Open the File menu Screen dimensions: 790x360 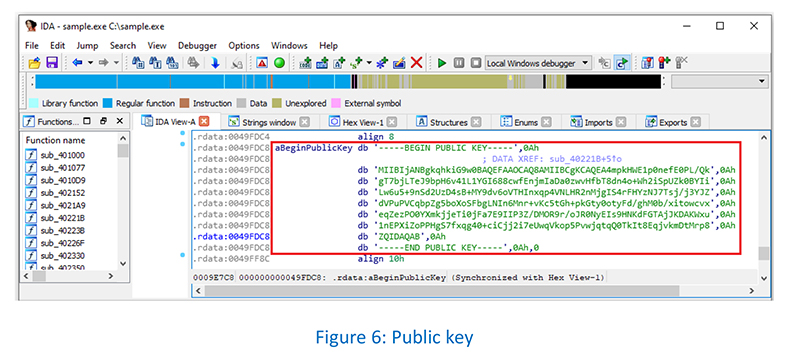point(32,45)
